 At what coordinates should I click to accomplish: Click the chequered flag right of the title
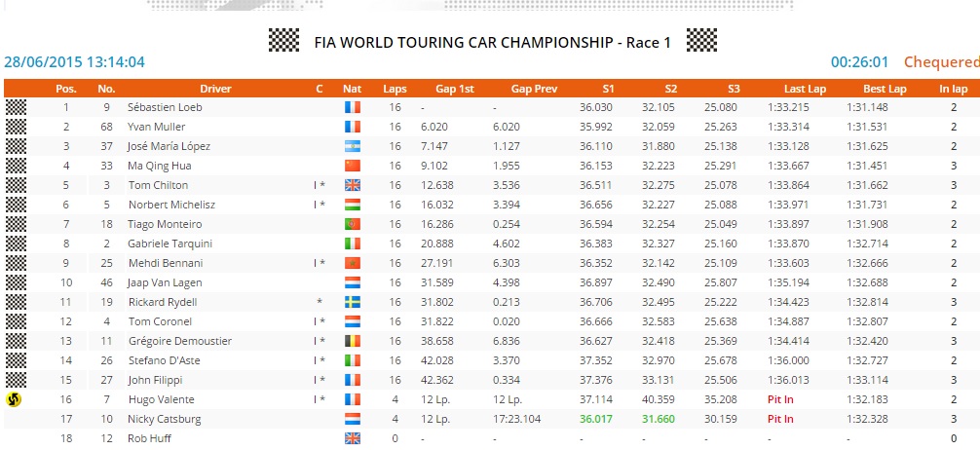tap(701, 40)
